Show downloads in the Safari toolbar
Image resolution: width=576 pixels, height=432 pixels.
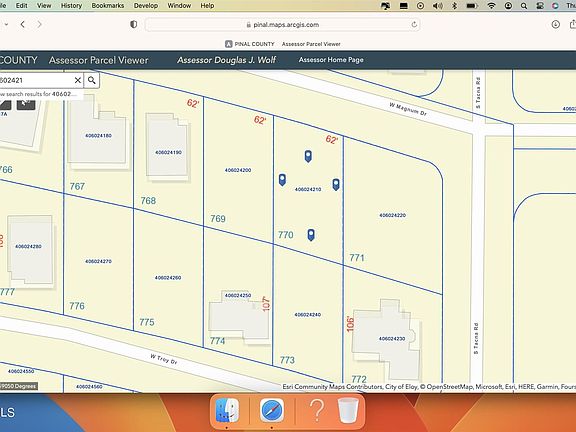tap(555, 24)
